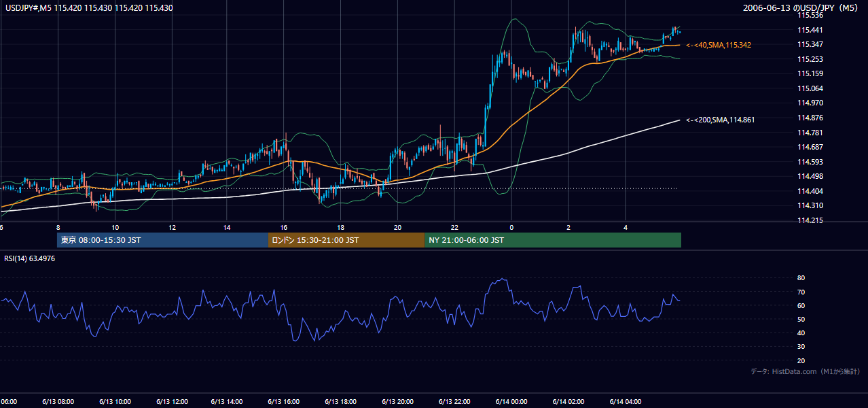The image size is (868, 408).
Task: Click the 6/13 12:00 time axis label
Action: coord(172,401)
